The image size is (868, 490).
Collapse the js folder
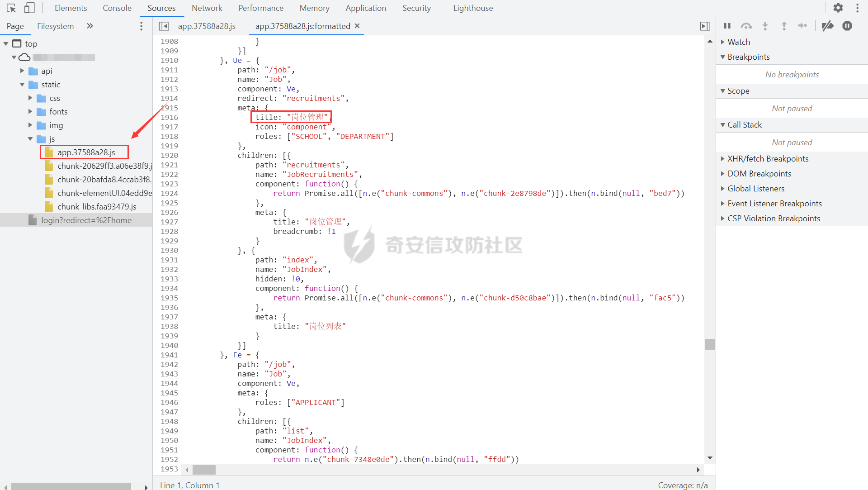30,139
